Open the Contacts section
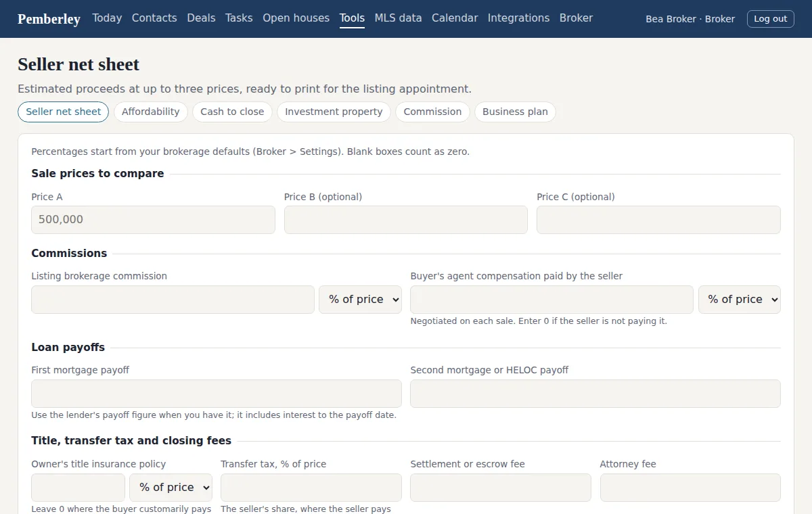812x514 pixels. 154,18
